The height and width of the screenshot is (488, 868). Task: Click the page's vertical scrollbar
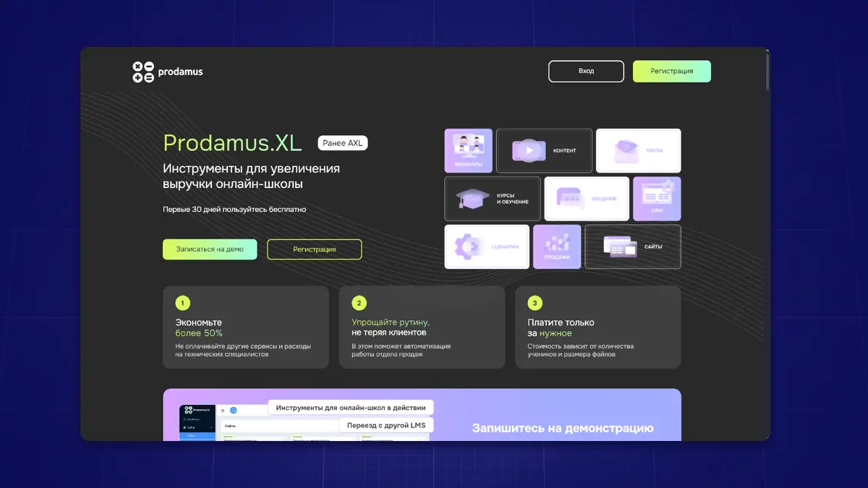coord(767,72)
